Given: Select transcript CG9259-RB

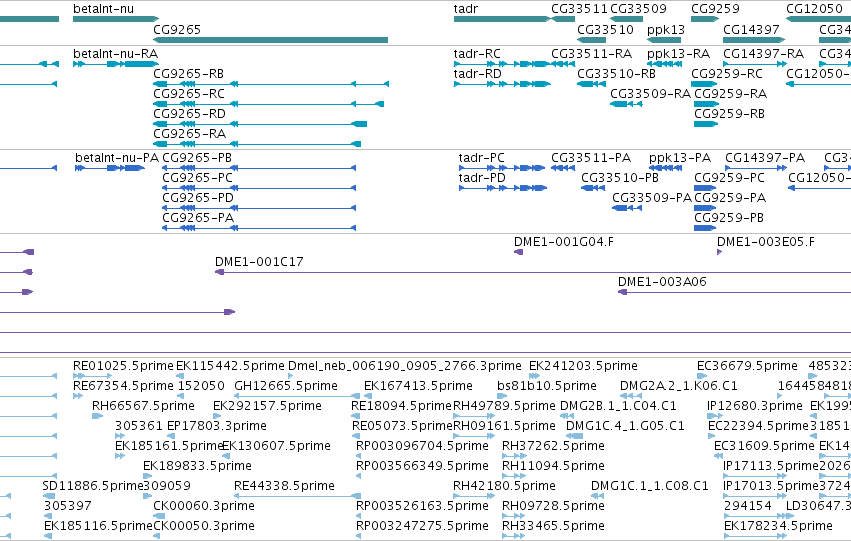Looking at the screenshot, I should [706, 124].
